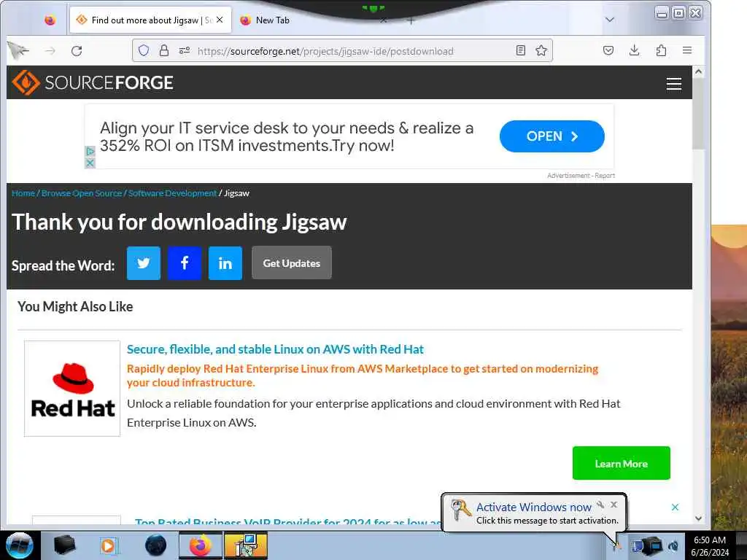The height and width of the screenshot is (560, 747).
Task: Click the Get Updates button
Action: [x=292, y=262]
